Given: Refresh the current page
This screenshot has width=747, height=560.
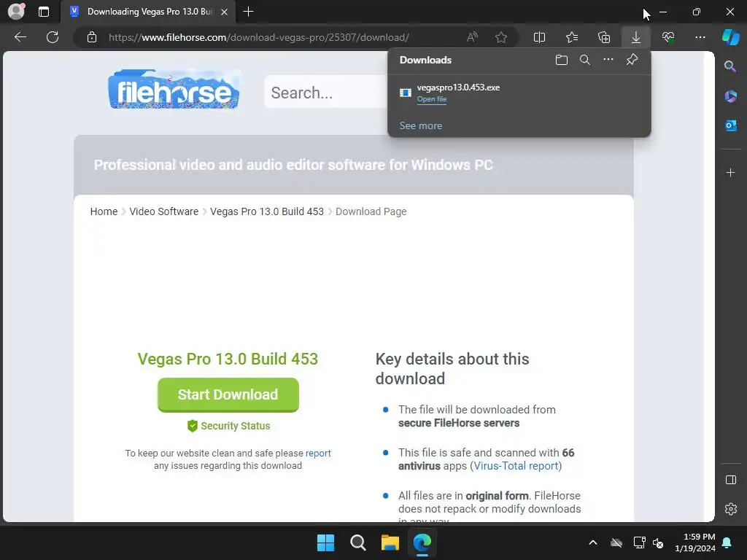Looking at the screenshot, I should (53, 37).
